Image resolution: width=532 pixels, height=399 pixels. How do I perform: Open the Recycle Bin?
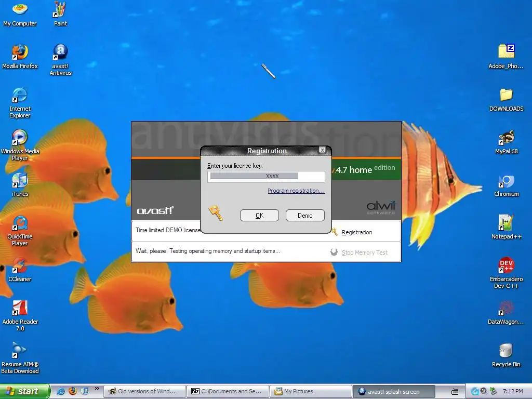tap(506, 355)
